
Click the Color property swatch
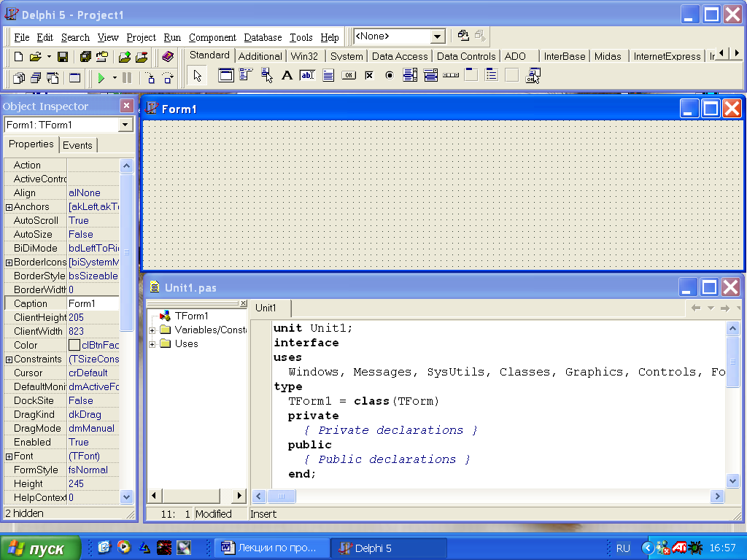[x=74, y=345]
